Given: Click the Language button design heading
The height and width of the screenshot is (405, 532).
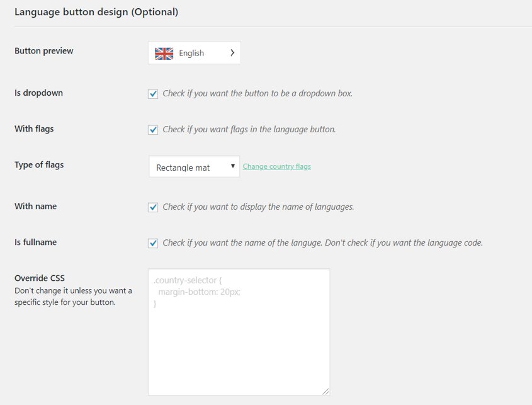Looking at the screenshot, I should 96,12.
